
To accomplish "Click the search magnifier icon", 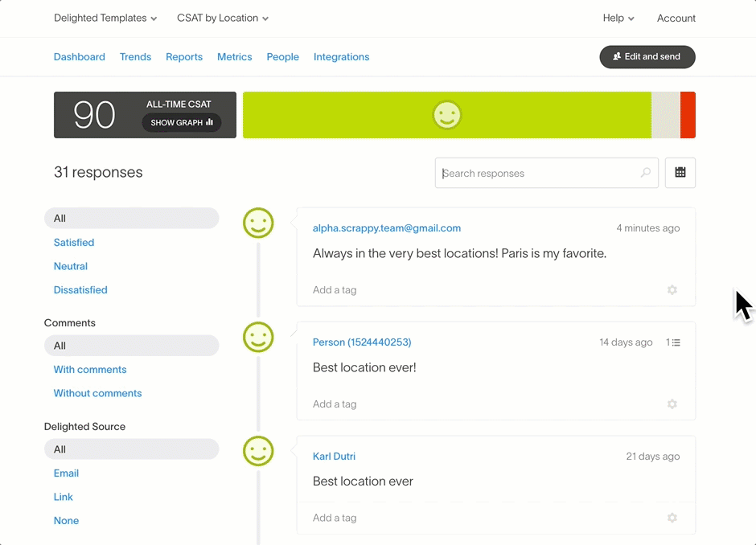I will (x=645, y=173).
